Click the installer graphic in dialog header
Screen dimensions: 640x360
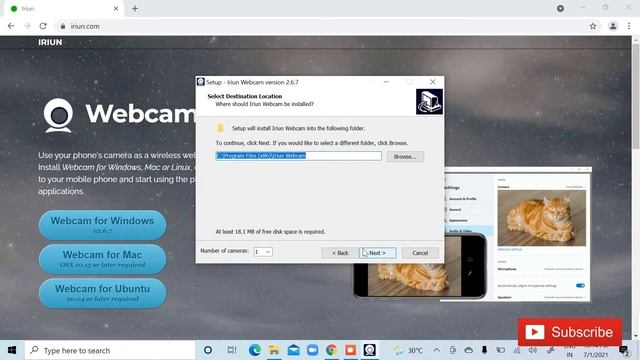429,102
